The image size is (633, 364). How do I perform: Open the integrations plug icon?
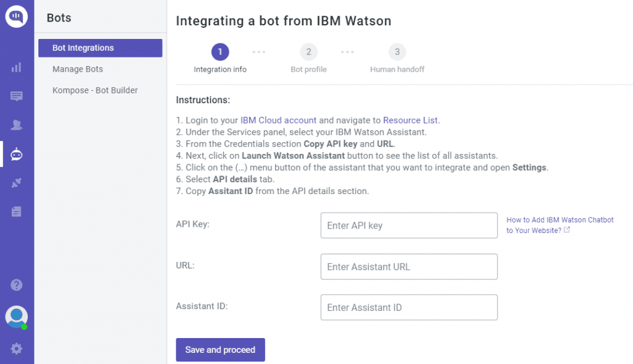17,183
